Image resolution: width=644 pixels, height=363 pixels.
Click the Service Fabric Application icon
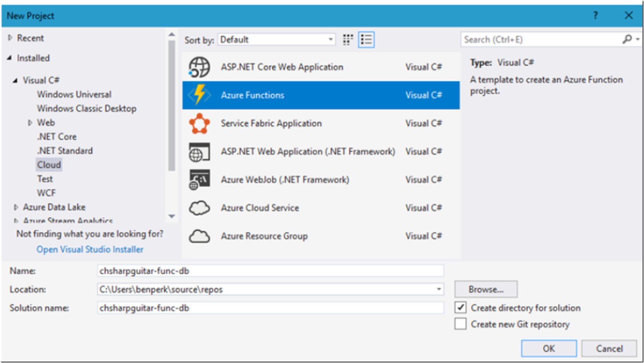click(x=199, y=124)
